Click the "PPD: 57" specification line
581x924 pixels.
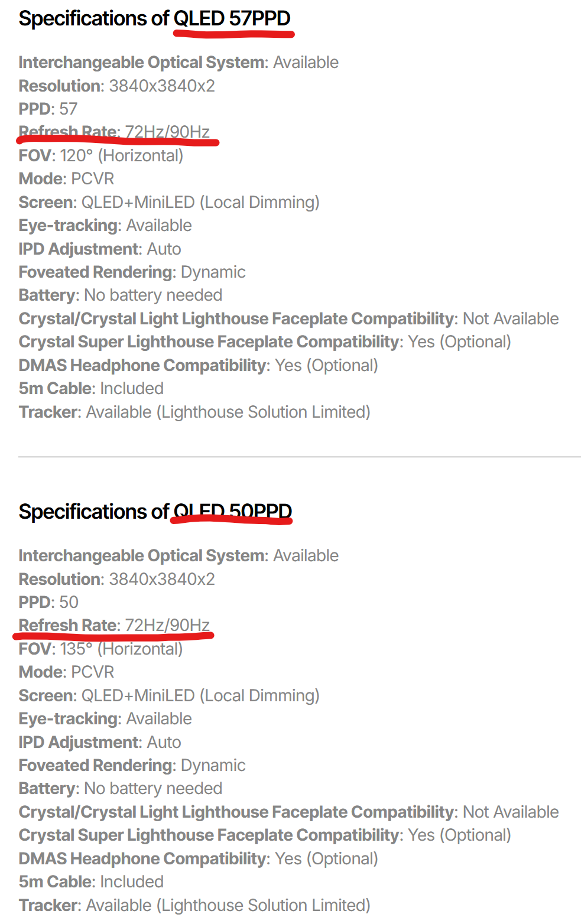click(x=48, y=109)
